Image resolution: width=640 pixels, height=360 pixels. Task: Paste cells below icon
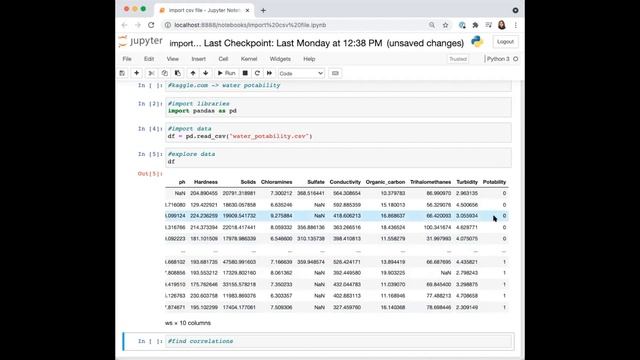(x=178, y=73)
